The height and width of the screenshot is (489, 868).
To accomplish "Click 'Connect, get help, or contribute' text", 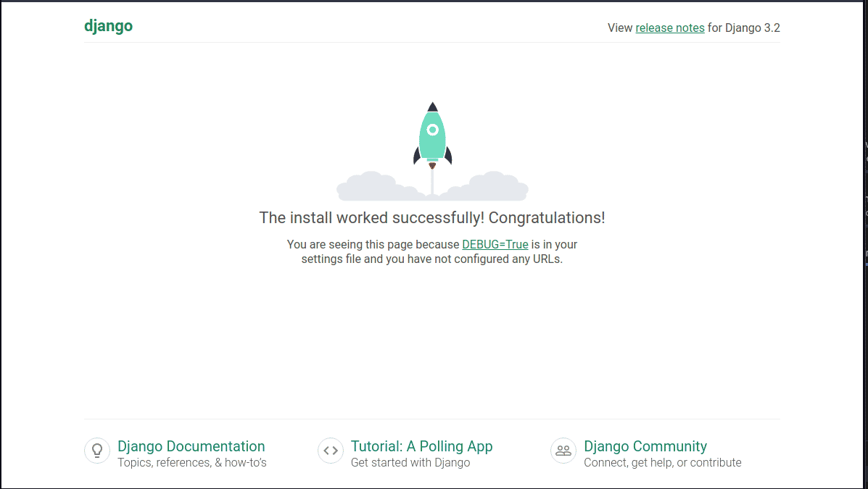I will 663,462.
